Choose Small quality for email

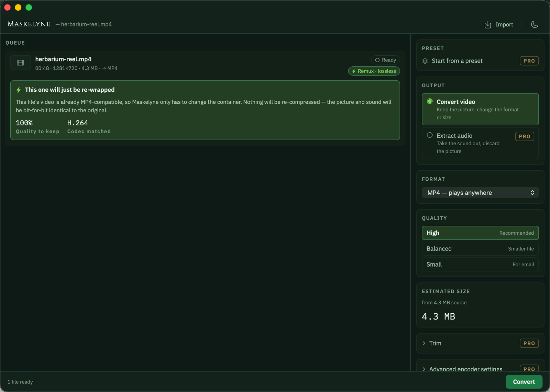pos(480,265)
